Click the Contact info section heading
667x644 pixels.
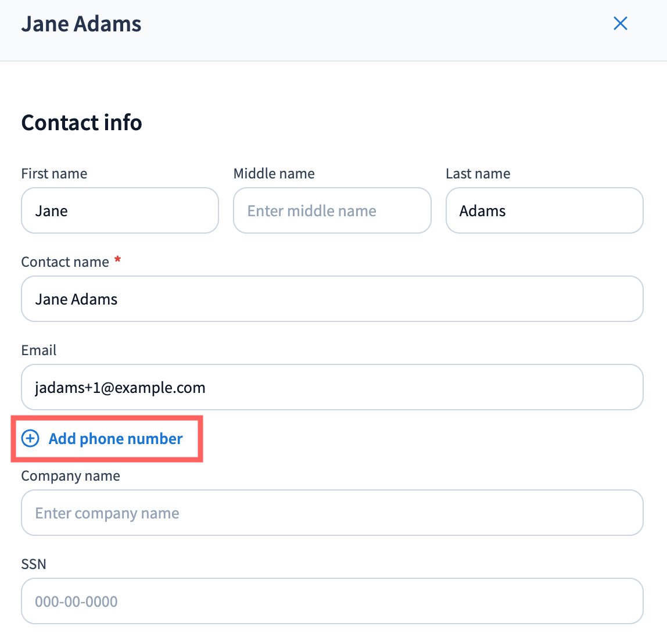[x=81, y=123]
